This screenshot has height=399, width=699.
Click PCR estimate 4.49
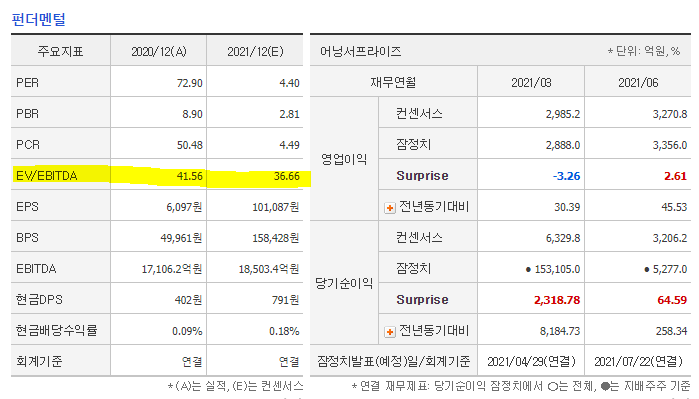pyautogui.click(x=289, y=145)
